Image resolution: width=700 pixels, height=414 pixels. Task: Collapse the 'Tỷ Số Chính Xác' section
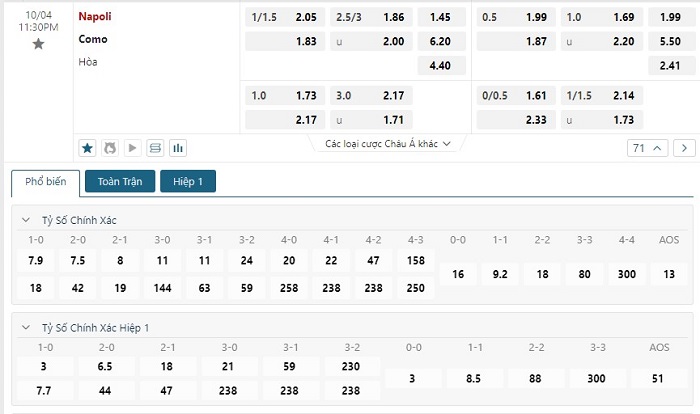27,219
